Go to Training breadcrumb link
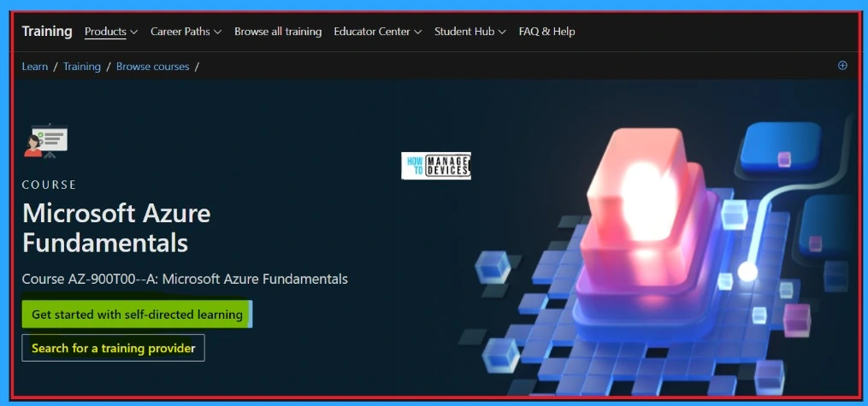This screenshot has width=868, height=406. (82, 67)
